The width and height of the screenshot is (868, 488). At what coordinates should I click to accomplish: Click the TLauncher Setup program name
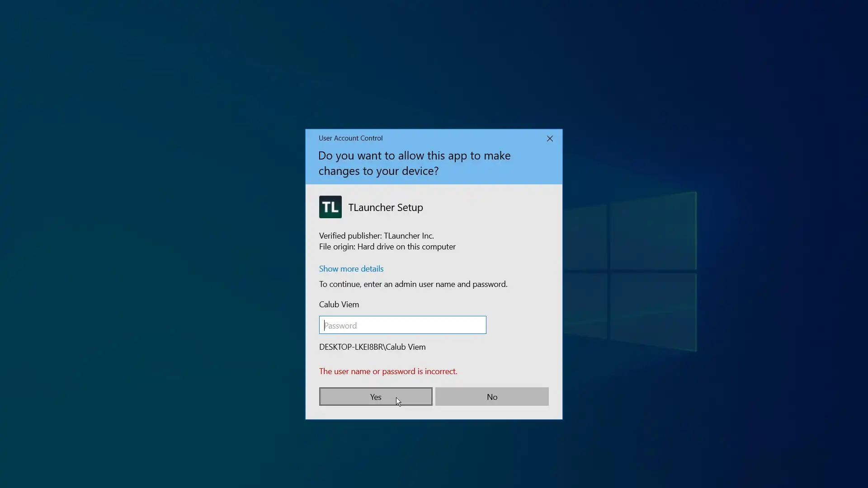tap(385, 207)
